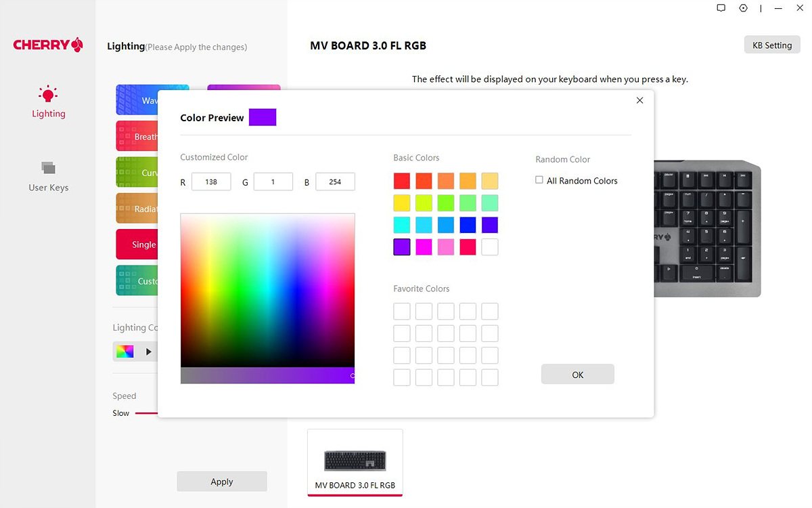Click the "Basic Colors" label
The image size is (812, 508).
pos(416,158)
